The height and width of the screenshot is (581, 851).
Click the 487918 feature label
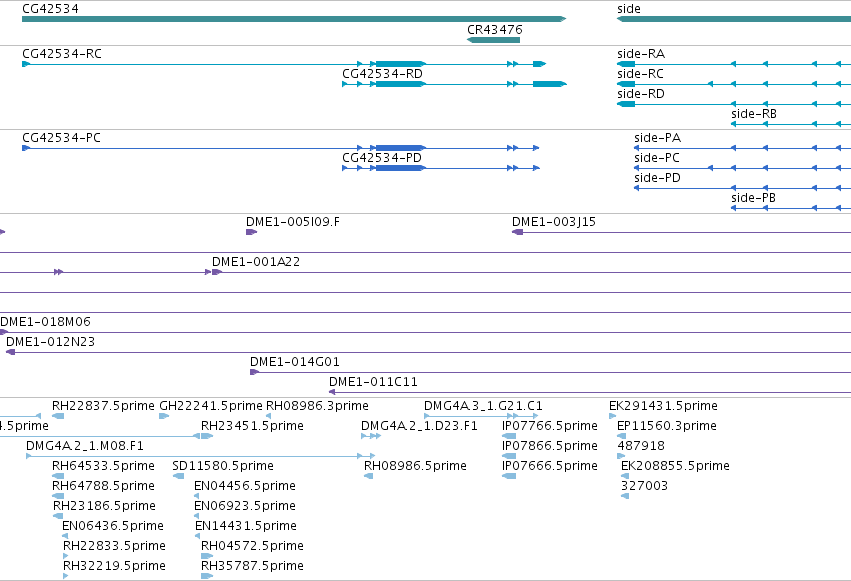coord(641,446)
